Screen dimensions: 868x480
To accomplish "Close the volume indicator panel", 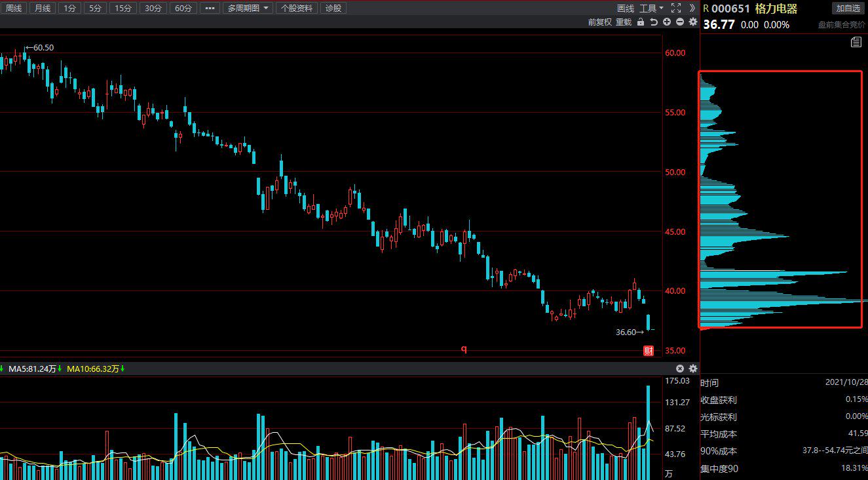I will [680, 369].
